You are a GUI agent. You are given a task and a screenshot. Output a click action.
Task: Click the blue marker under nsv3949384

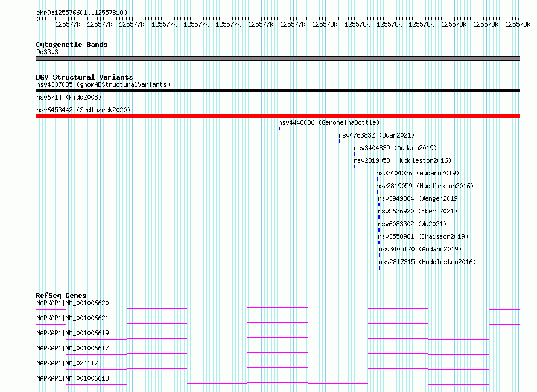(x=379, y=204)
